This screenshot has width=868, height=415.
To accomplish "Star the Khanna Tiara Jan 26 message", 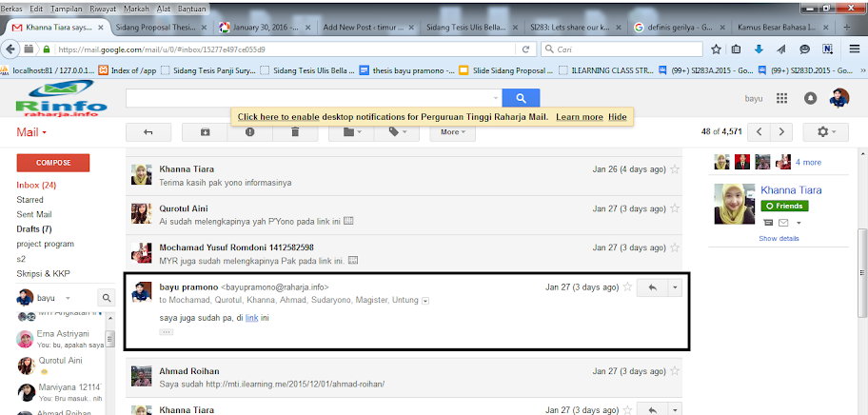I will tap(674, 168).
